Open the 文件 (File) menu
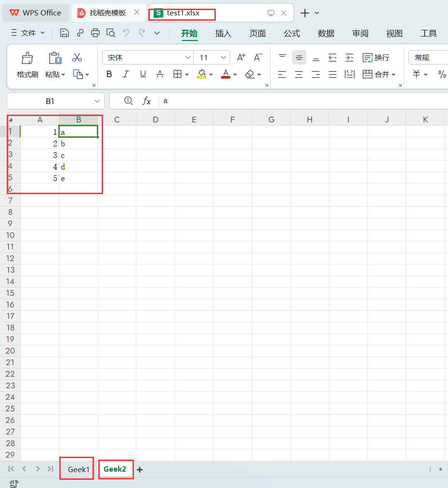Viewport: 448px width, 488px height. [28, 33]
